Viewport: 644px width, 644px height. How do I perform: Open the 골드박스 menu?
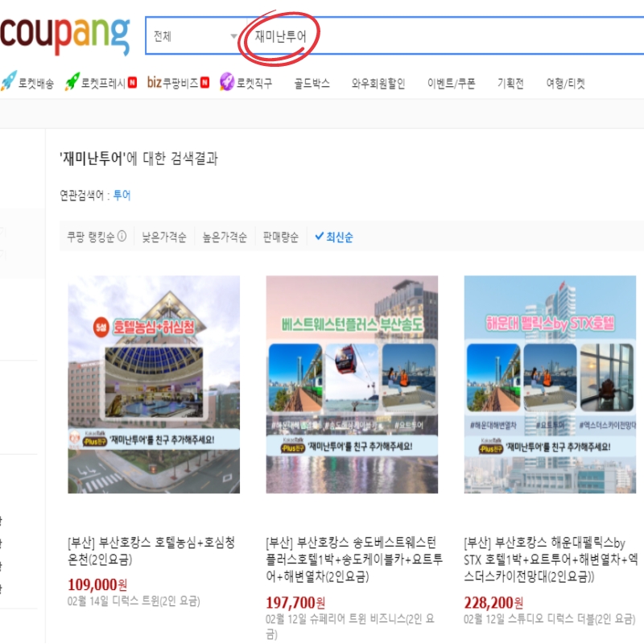click(312, 84)
